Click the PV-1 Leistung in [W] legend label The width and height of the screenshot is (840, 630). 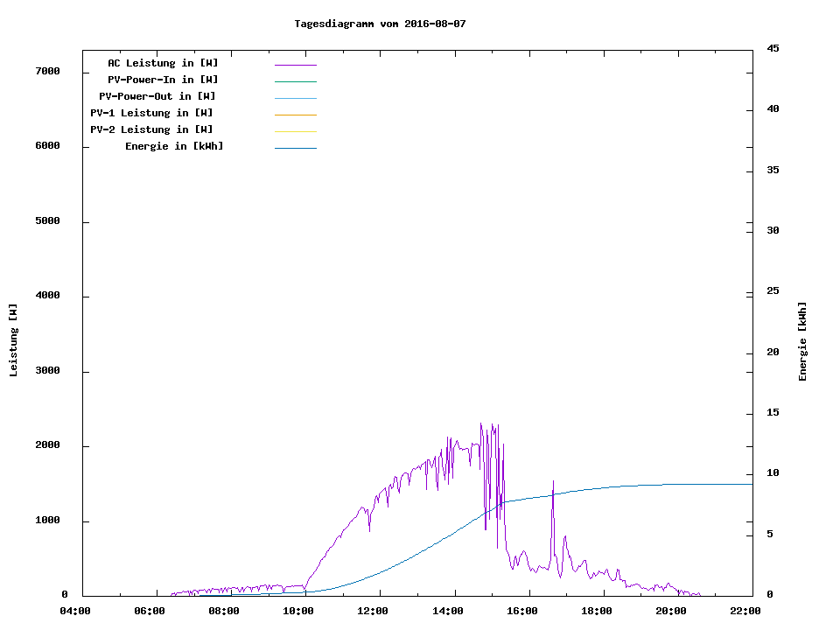click(x=151, y=113)
